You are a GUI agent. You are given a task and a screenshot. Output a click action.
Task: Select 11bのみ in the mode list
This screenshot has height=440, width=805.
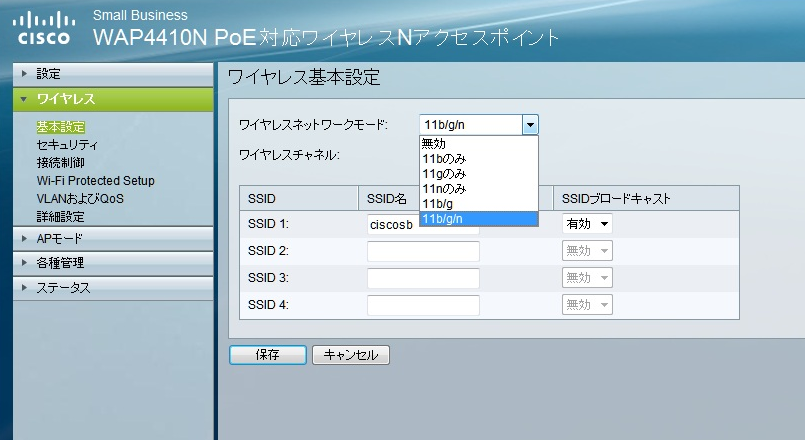coord(478,159)
